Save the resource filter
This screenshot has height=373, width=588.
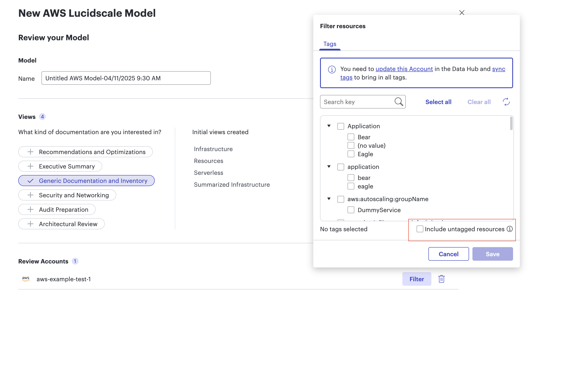(492, 254)
